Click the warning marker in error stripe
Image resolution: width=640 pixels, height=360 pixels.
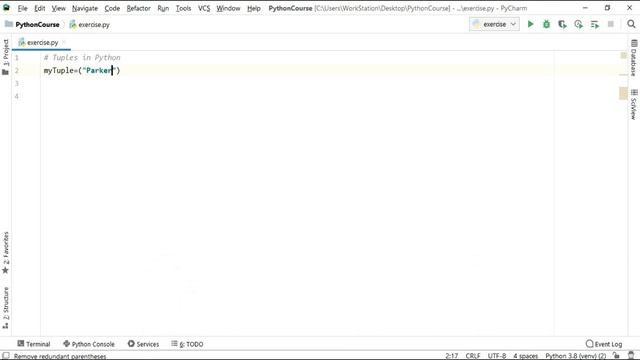pyautogui.click(x=623, y=93)
